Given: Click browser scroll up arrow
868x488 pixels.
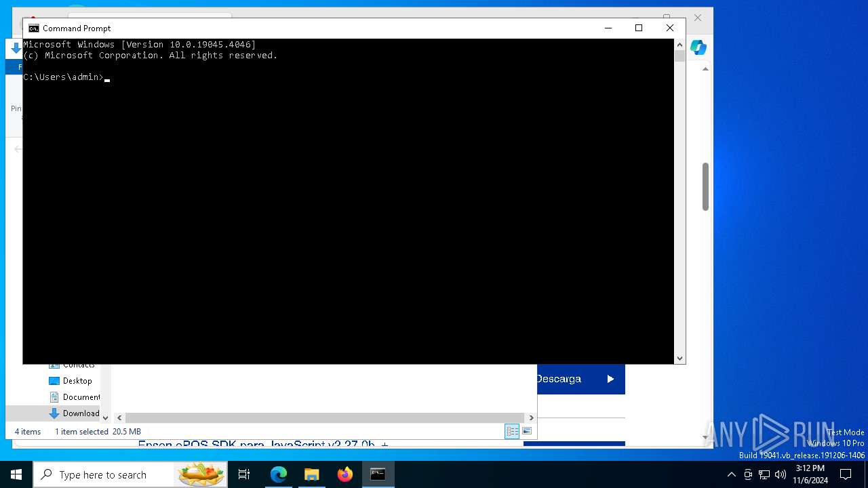Looking at the screenshot, I should point(705,69).
